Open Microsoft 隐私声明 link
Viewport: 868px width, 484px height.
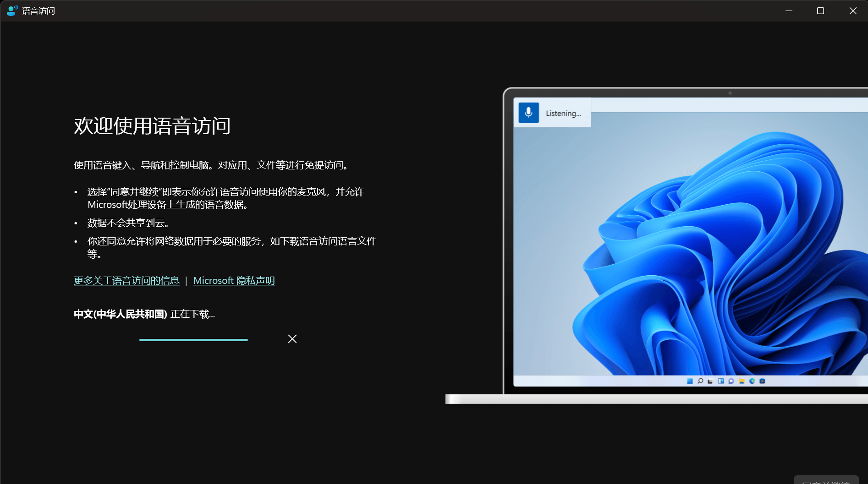point(234,281)
